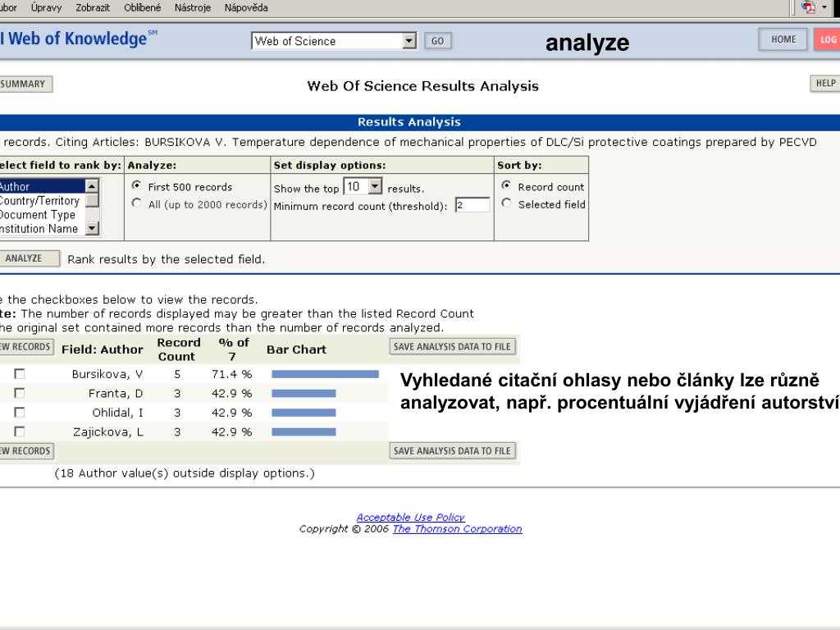Check the Ohlidal, I checkbox

pyautogui.click(x=20, y=413)
